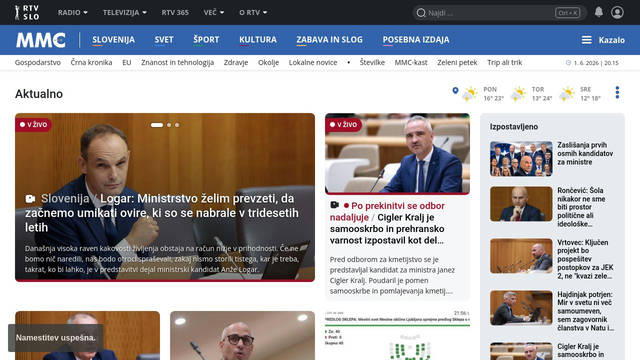Click V živo badge on Cigler Kralj photo
This screenshot has height=360, width=640.
[x=344, y=124]
